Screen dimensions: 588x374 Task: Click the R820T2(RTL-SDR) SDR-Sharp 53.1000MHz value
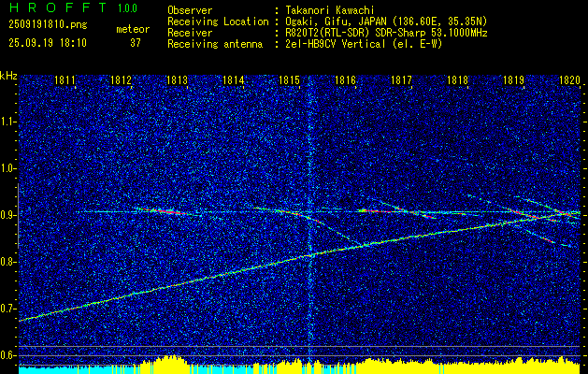[x=386, y=33]
